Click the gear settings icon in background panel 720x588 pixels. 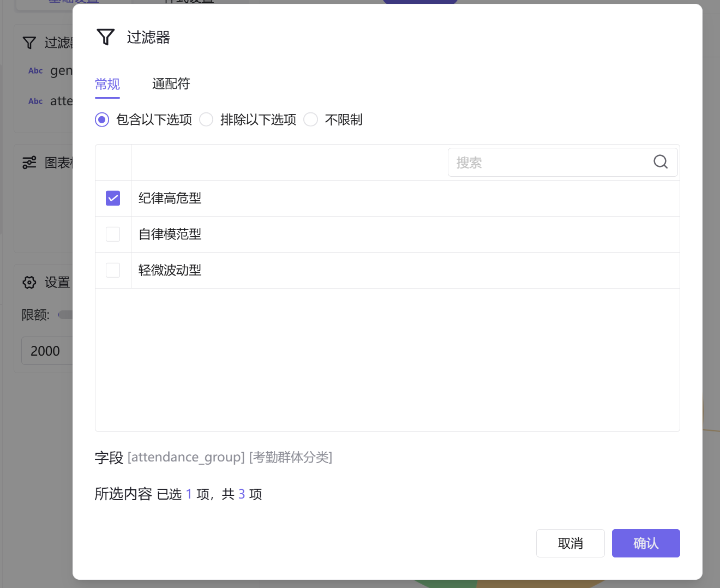pyautogui.click(x=29, y=282)
